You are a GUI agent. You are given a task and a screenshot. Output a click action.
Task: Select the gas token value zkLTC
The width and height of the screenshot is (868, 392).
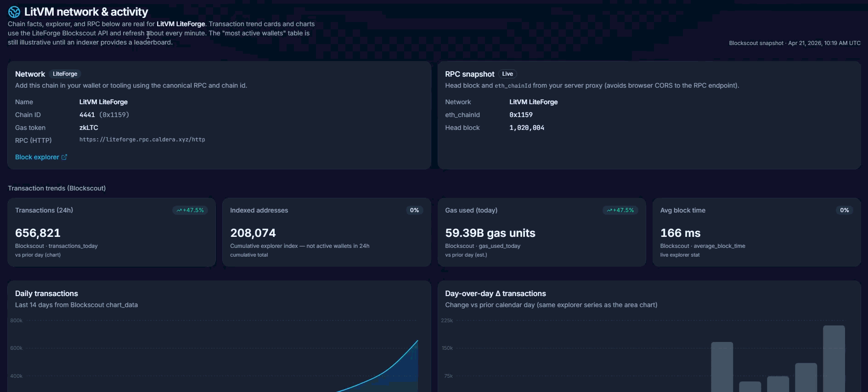(89, 128)
